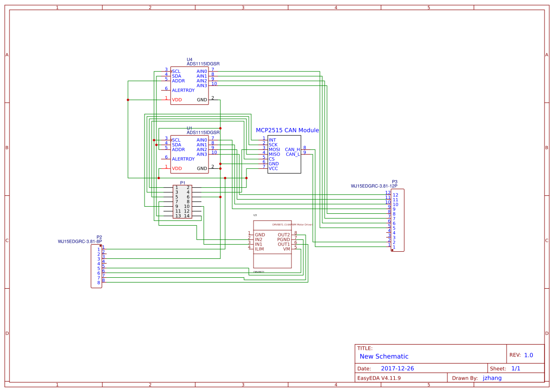This screenshot has width=554, height=392.
Task: Click the ILIM pin on the DRV8871
Action: point(260,247)
